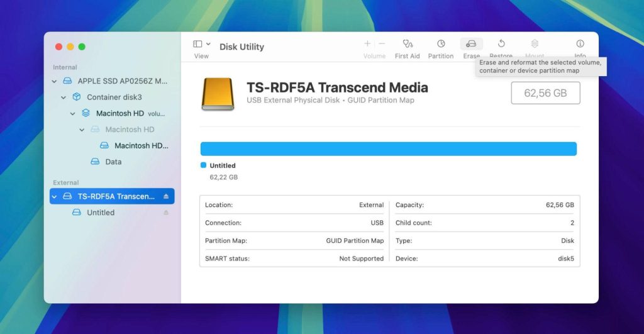Collapse the Container disk3 entry
This screenshot has height=334, width=644.
pos(64,97)
